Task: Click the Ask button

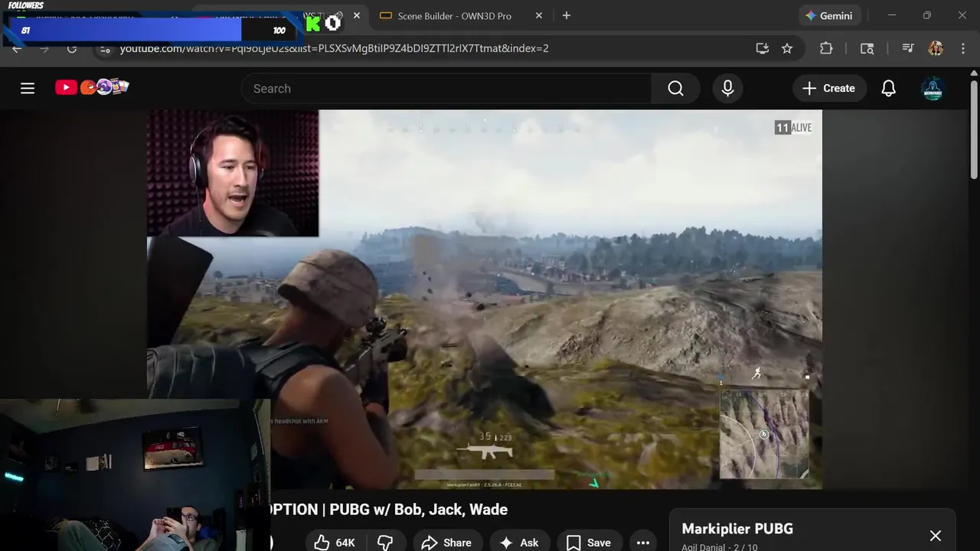Action: tap(519, 543)
